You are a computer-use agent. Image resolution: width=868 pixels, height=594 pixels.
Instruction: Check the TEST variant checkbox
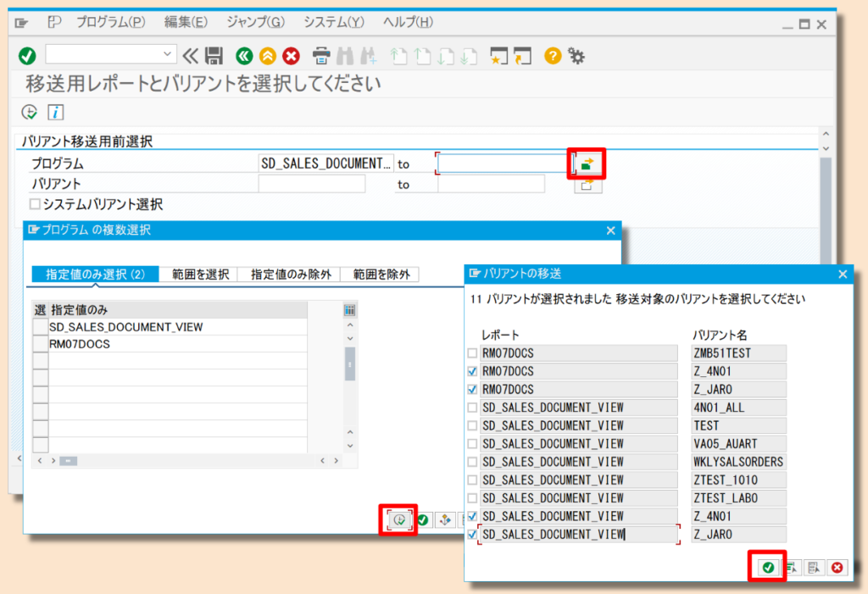pyautogui.click(x=472, y=425)
